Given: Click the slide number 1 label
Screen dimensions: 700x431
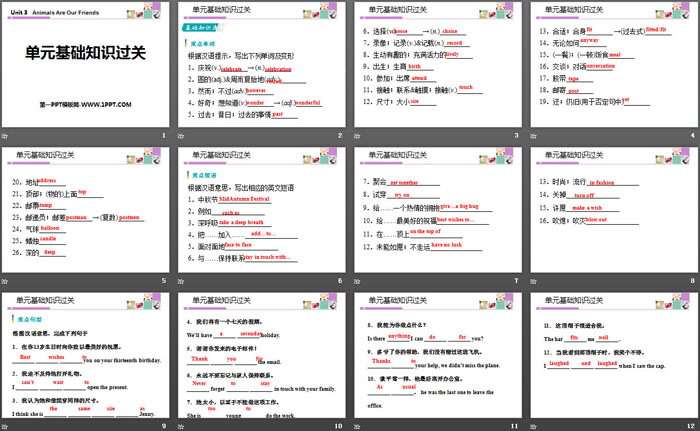Looking at the screenshot, I should coord(164,135).
